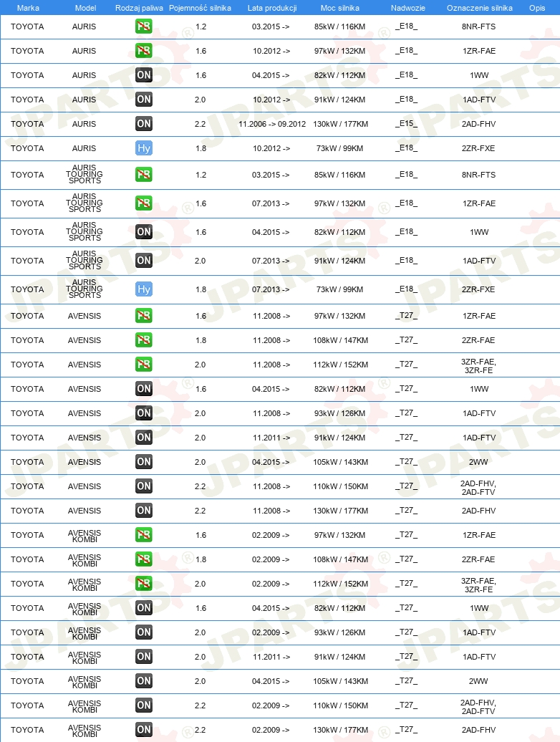The height and width of the screenshot is (742, 560).
Task: Click the Oznaczenie silnika column header
Action: [x=480, y=8]
